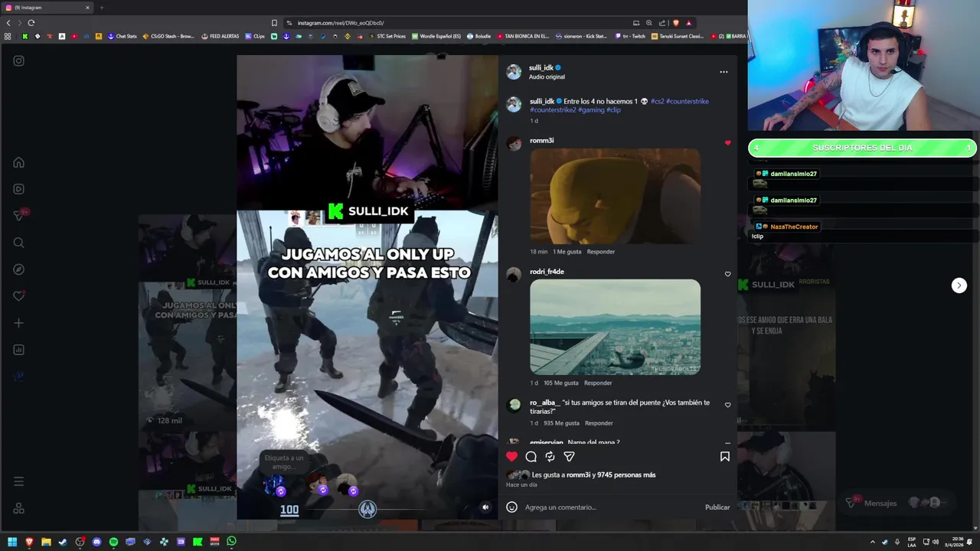Click Etiqueta a un amigo sticker
The width and height of the screenshot is (980, 551).
pyautogui.click(x=283, y=462)
